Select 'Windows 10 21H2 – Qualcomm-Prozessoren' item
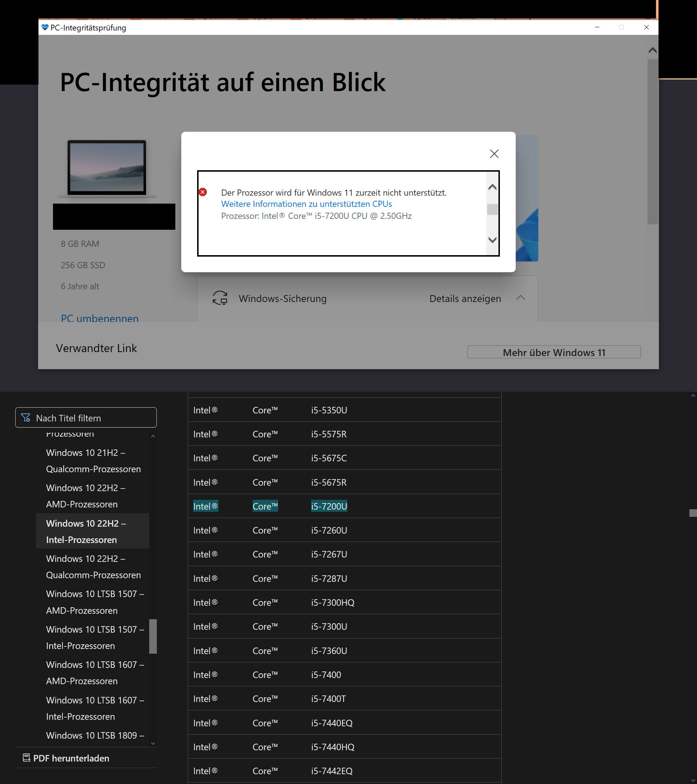Viewport: 697px width, 784px height. [x=93, y=461]
